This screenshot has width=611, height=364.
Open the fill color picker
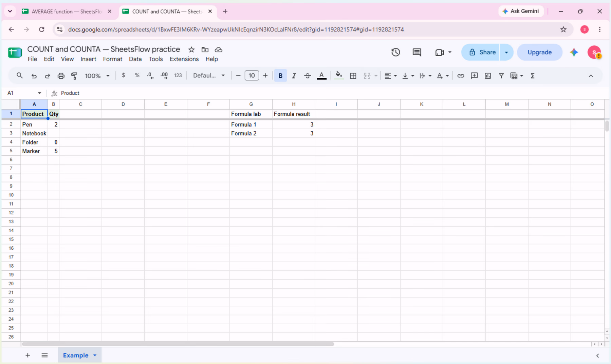click(x=338, y=76)
